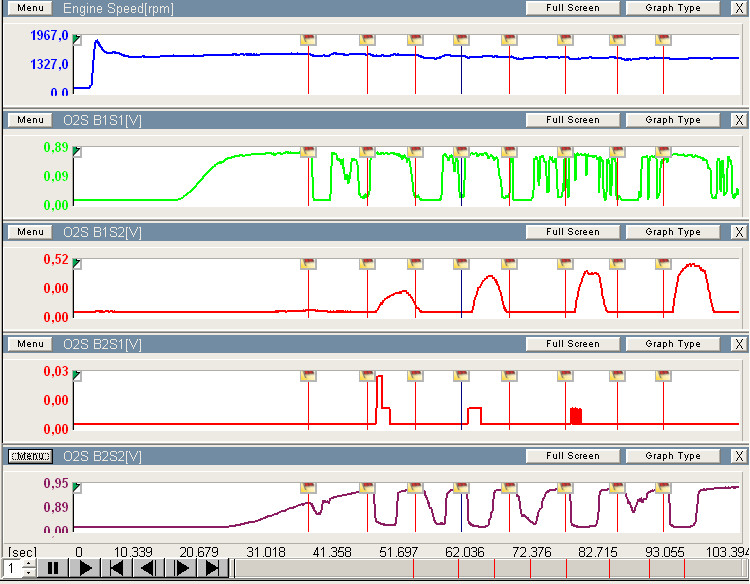Click green corner marker in O2S B1S1 graph
Screen dimensions: 750x584
[x=77, y=152]
